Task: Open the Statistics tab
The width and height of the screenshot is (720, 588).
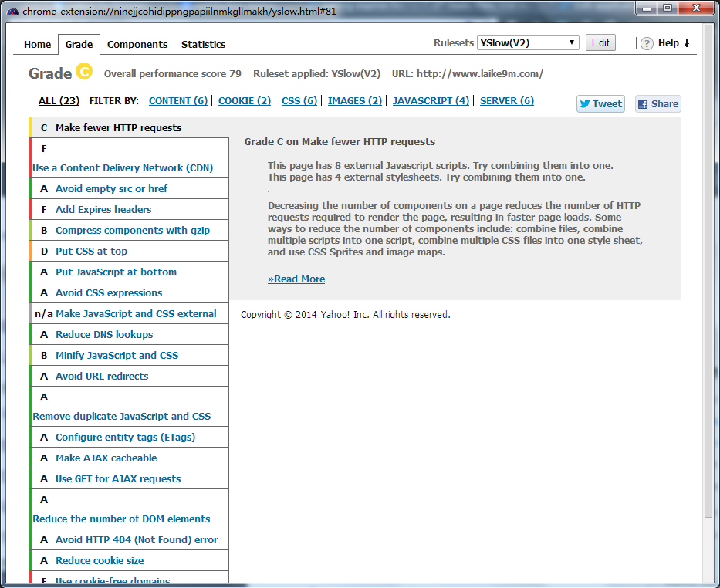Action: pyautogui.click(x=204, y=44)
